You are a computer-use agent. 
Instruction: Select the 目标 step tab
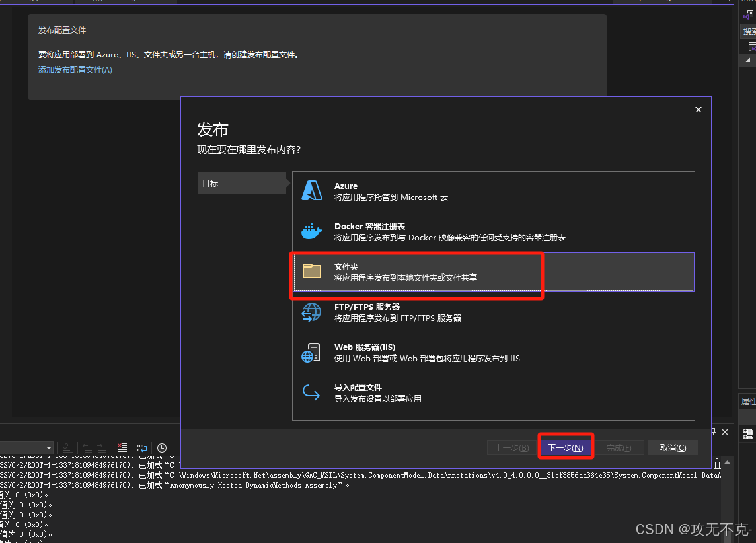point(242,183)
